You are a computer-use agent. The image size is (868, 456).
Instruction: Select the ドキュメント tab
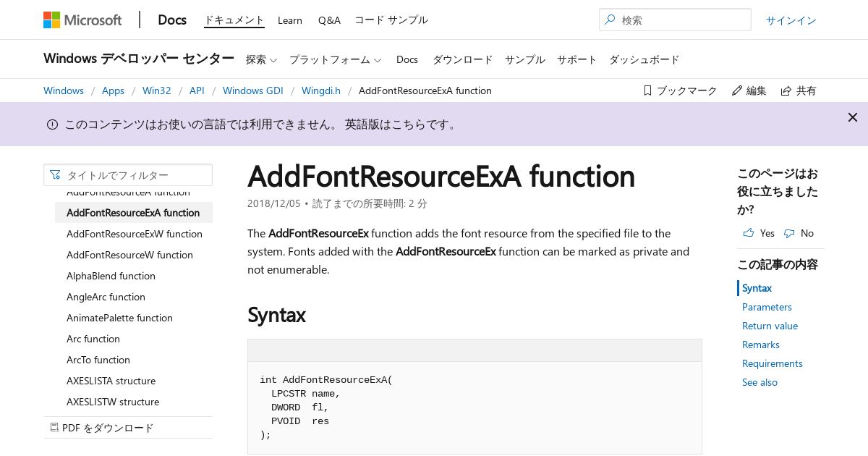tap(234, 20)
